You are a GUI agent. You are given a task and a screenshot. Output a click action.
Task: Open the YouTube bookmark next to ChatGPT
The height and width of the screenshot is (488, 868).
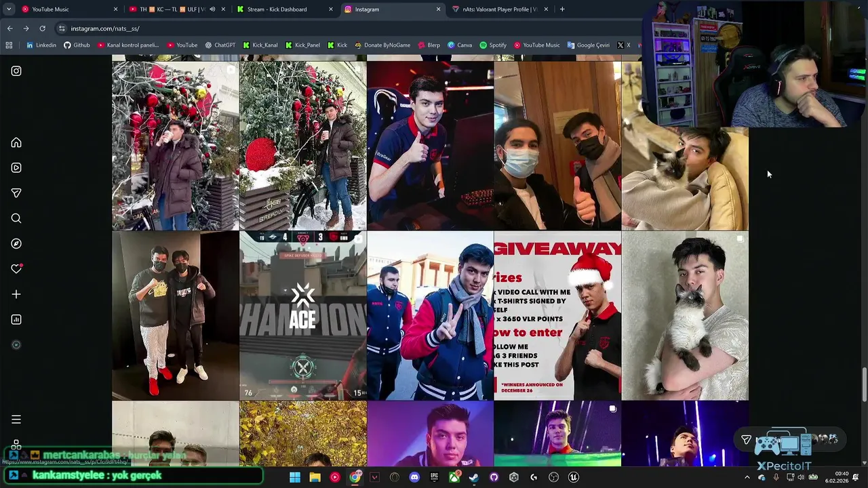182,45
